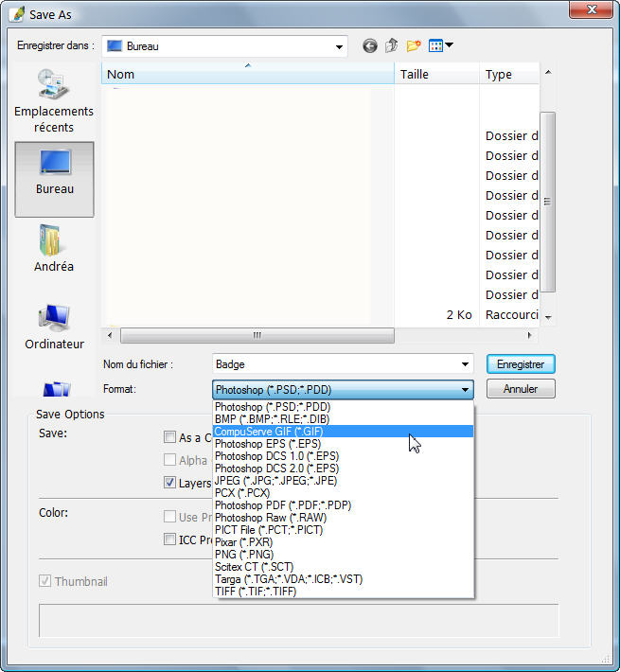Sort files by Type column header
This screenshot has height=672, width=620.
click(x=509, y=74)
